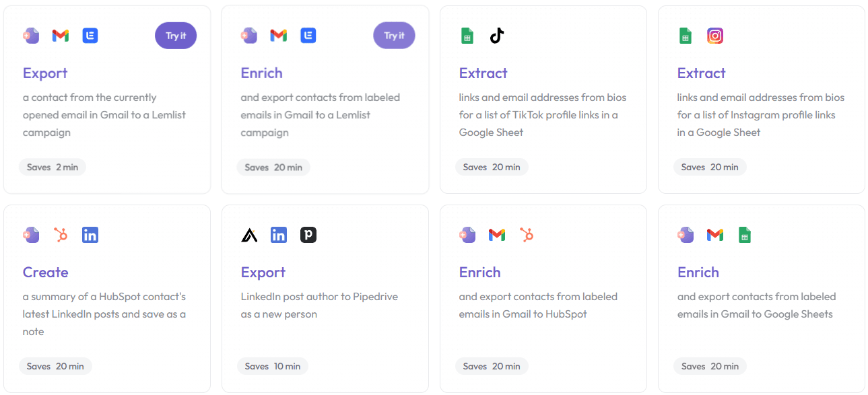
Task: Open the Export title for LinkedIn to Pipedrive
Action: click(263, 273)
